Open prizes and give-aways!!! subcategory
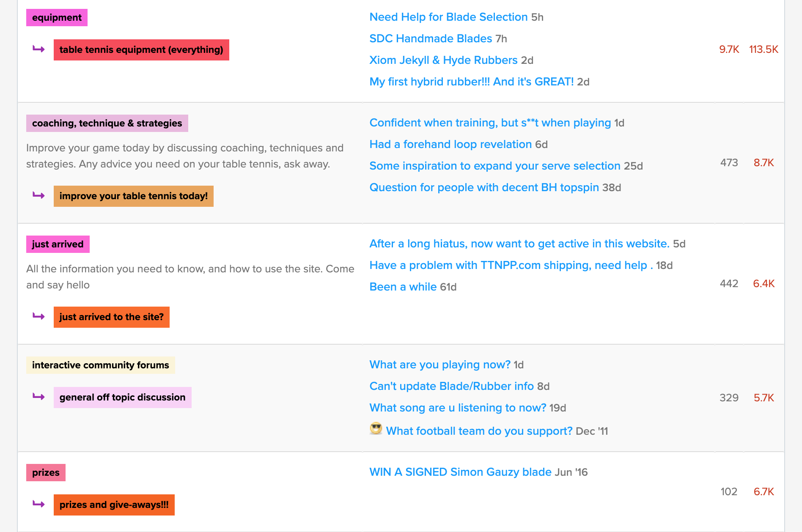 pyautogui.click(x=114, y=505)
